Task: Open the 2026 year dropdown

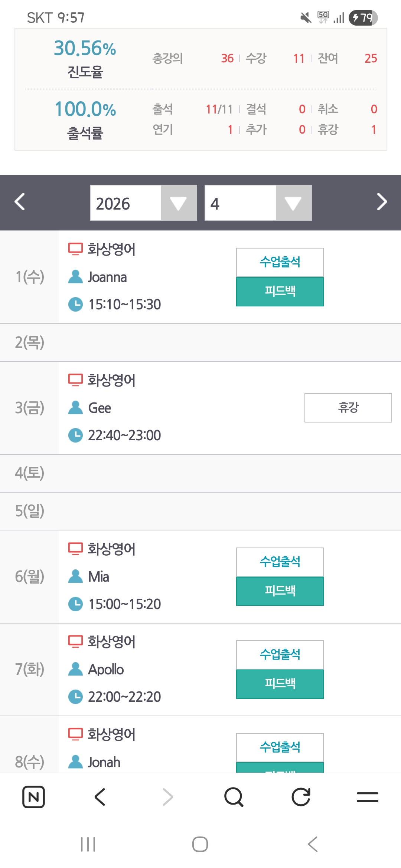Action: pyautogui.click(x=143, y=203)
